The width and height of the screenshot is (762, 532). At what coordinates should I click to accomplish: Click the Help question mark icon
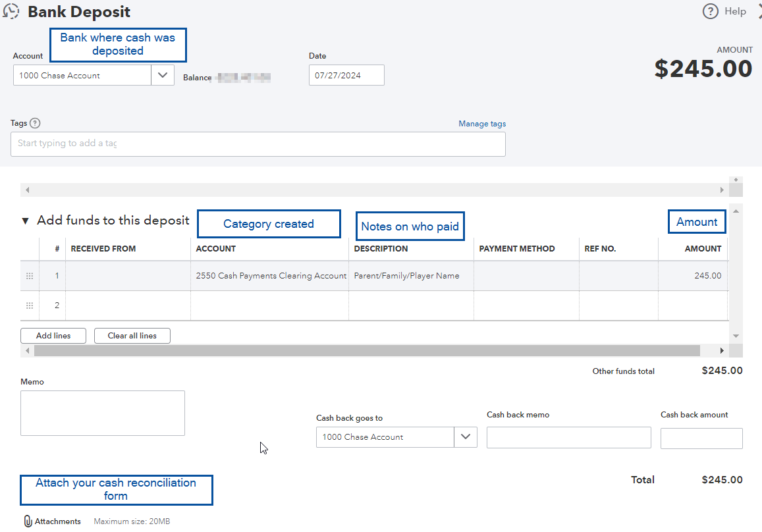(x=710, y=11)
